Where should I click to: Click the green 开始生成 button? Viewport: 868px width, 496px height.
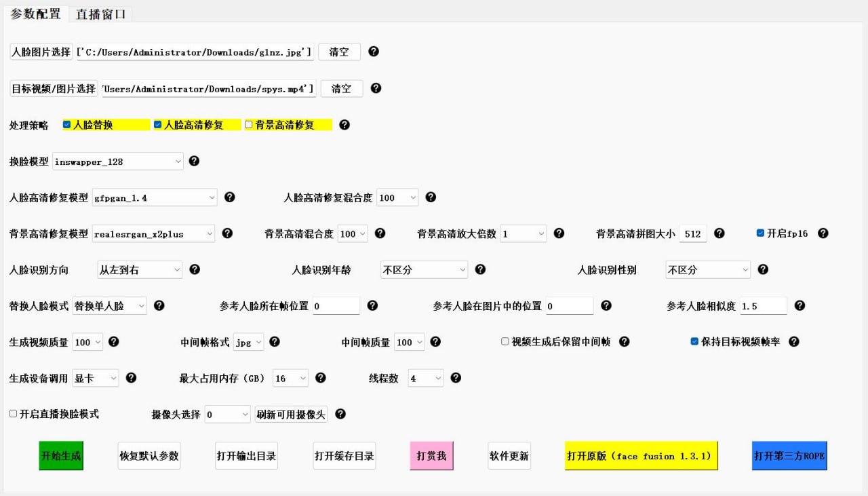60,456
